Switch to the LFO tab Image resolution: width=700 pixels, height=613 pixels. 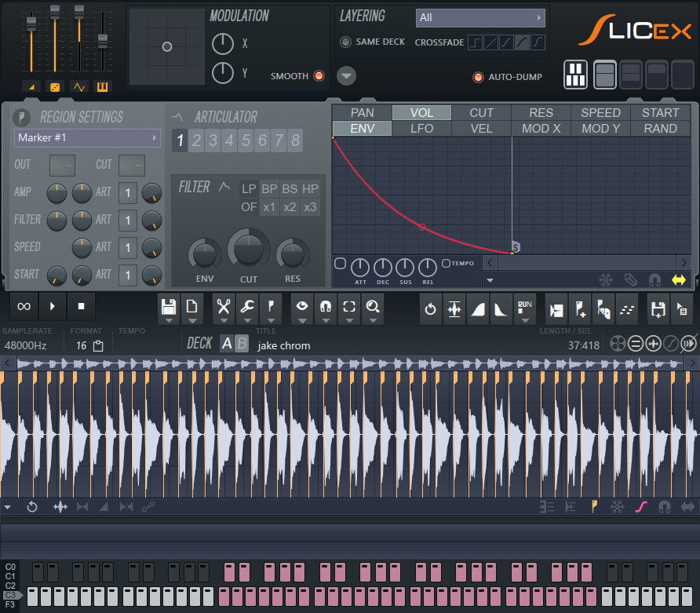click(421, 128)
